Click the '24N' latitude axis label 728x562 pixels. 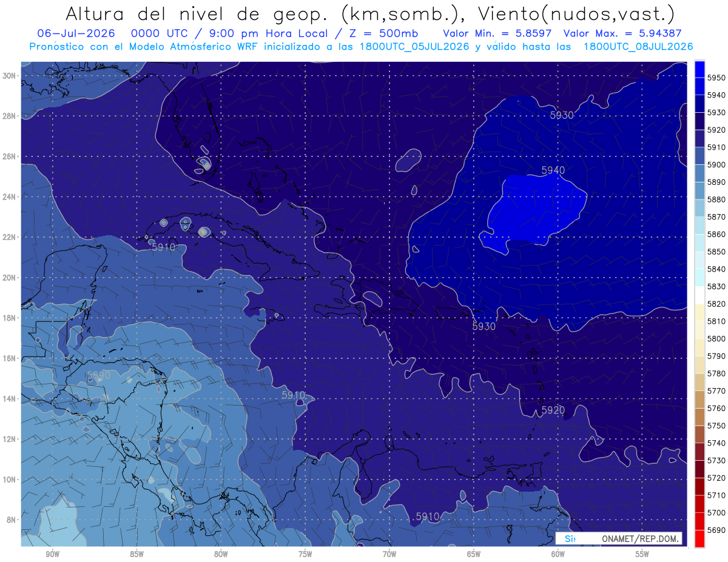point(9,197)
